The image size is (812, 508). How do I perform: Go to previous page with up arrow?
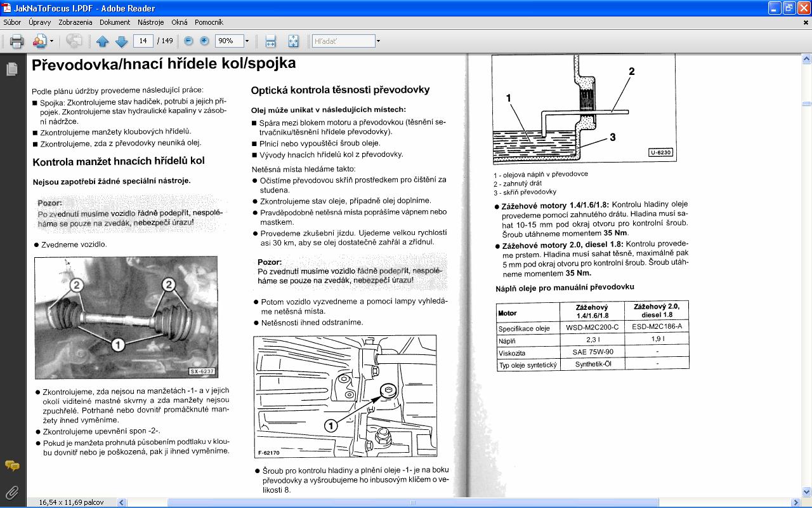(103, 41)
